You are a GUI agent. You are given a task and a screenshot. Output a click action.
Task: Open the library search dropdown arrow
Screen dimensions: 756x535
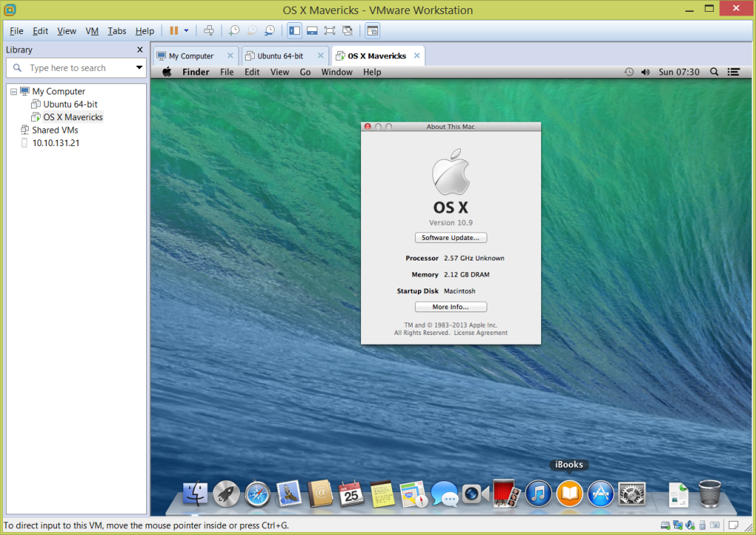click(139, 68)
